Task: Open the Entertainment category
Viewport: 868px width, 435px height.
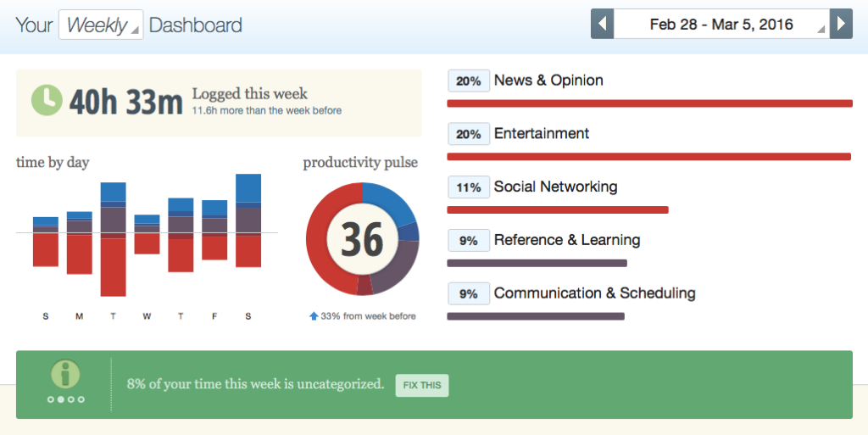Action: [x=541, y=134]
